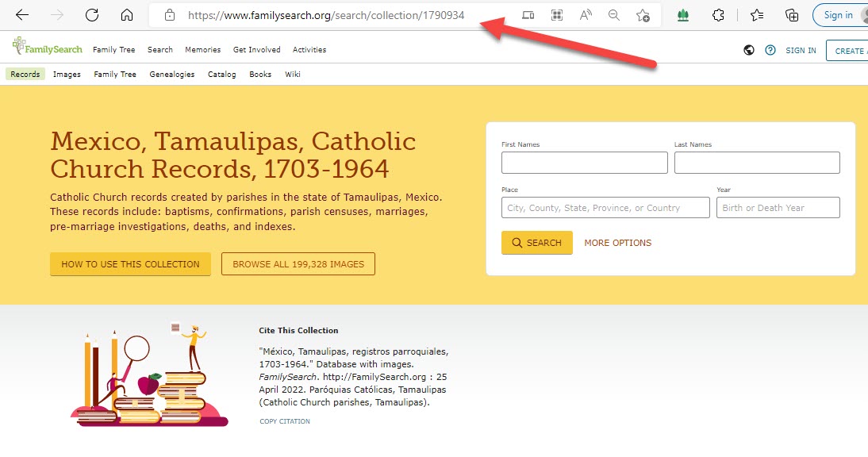
Task: Open the Get Involved menu
Action: (257, 50)
